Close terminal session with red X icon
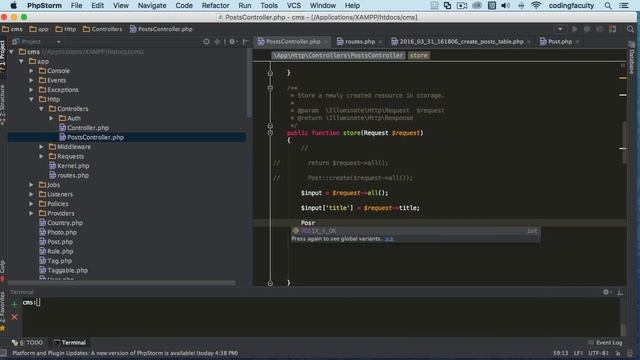This screenshot has width=640, height=360. 14,317
